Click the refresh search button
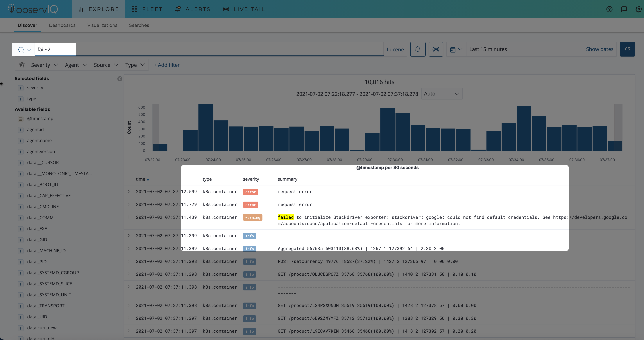The width and height of the screenshot is (644, 340). pos(627,49)
